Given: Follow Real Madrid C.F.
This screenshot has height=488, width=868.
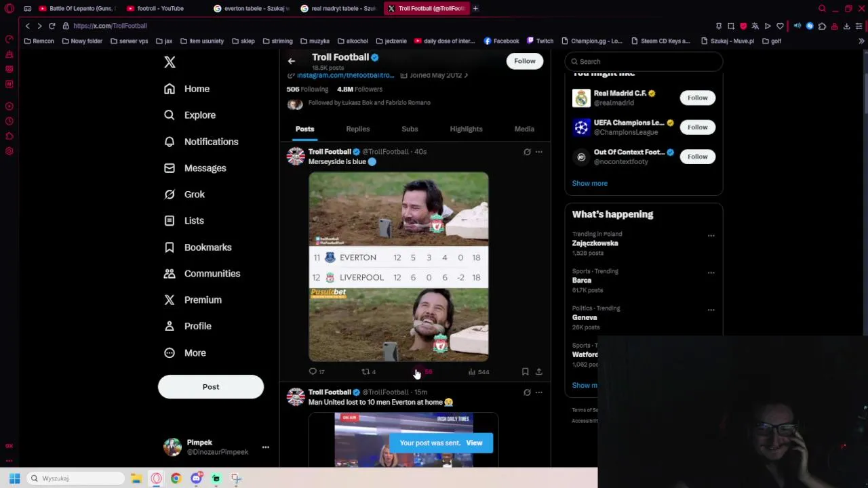Looking at the screenshot, I should click(x=697, y=98).
